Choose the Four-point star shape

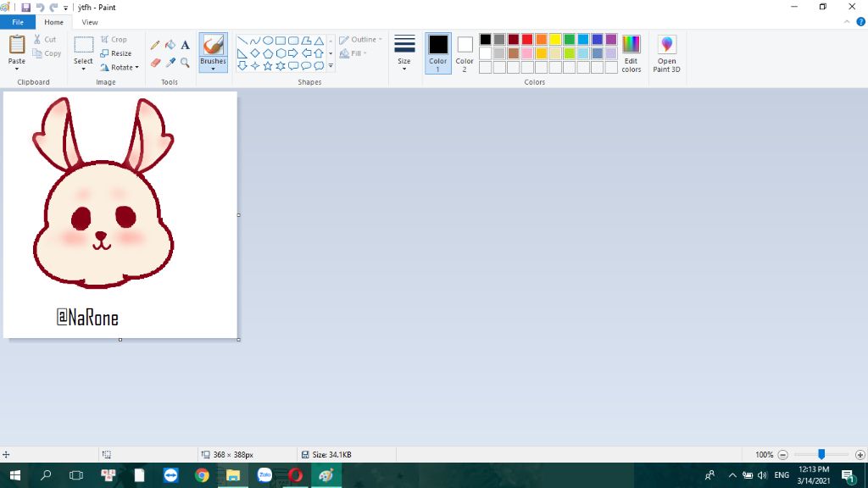[255, 66]
